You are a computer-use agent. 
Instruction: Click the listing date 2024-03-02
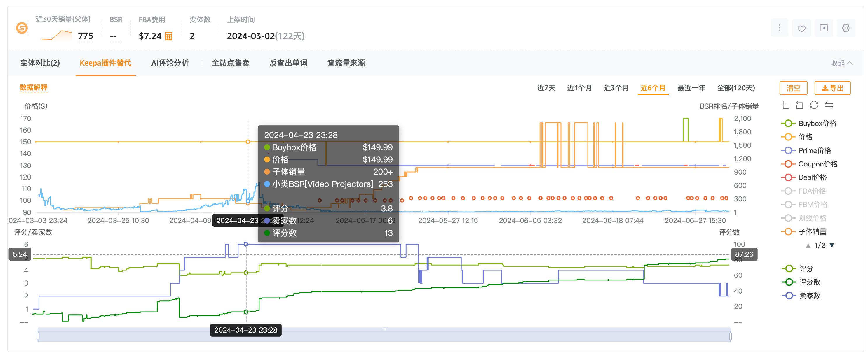[251, 36]
